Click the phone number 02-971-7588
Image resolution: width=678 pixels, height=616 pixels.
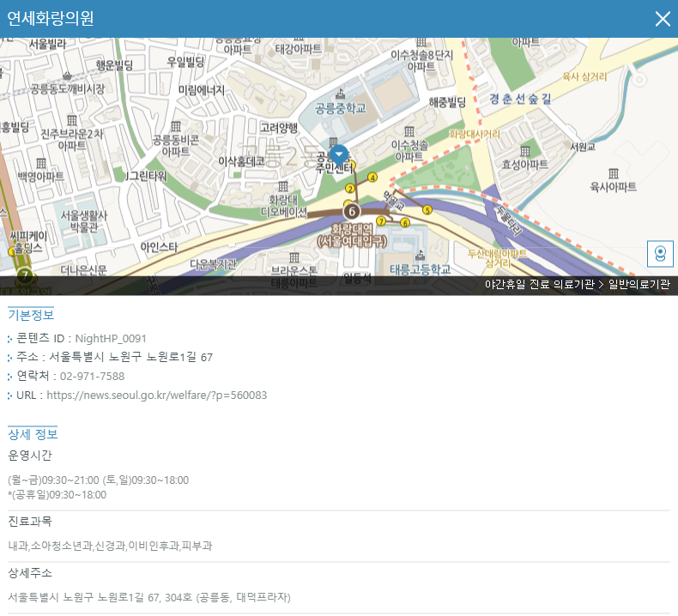[x=92, y=376]
